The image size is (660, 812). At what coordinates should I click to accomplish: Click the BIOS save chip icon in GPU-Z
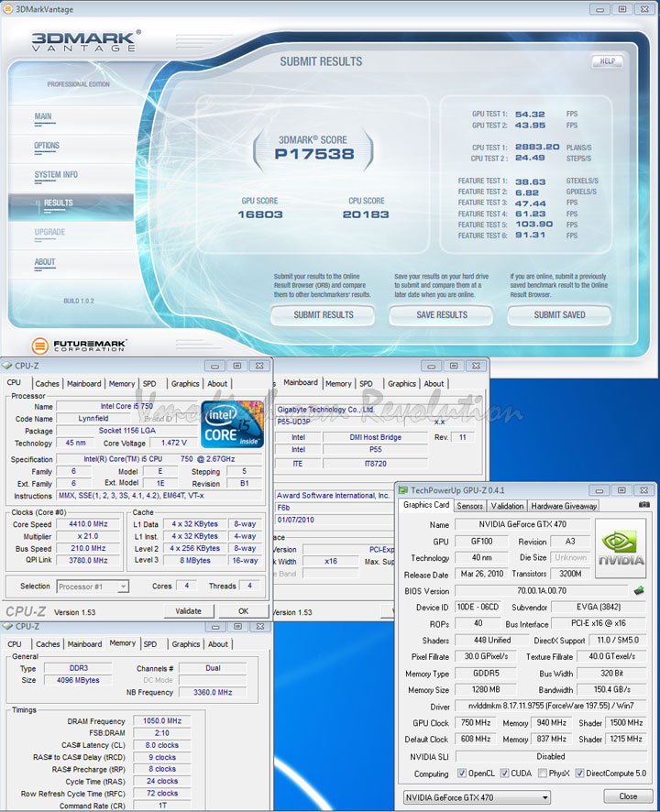[x=639, y=590]
